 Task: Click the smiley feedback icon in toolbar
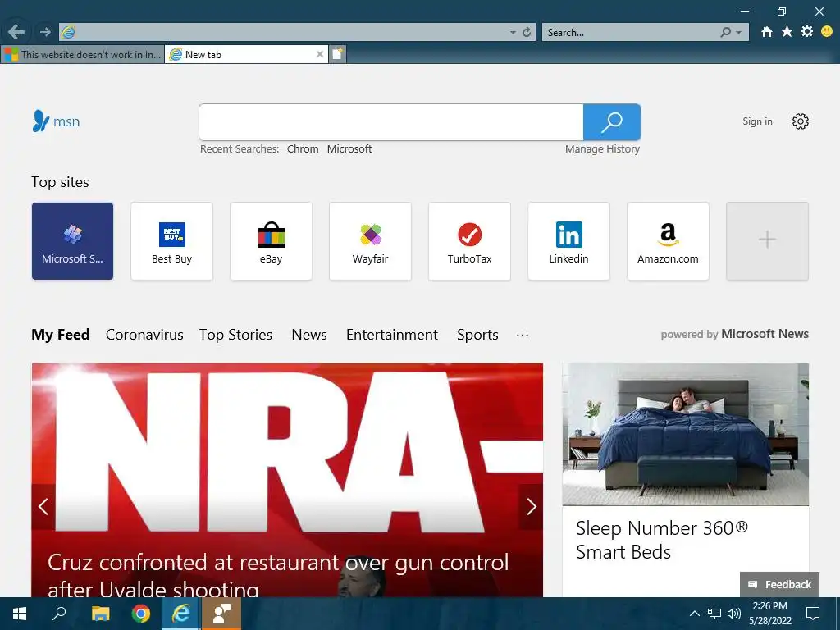pyautogui.click(x=827, y=32)
